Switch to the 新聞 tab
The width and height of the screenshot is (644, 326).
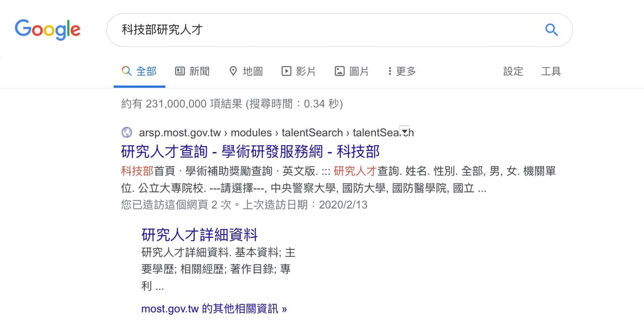[192, 72]
